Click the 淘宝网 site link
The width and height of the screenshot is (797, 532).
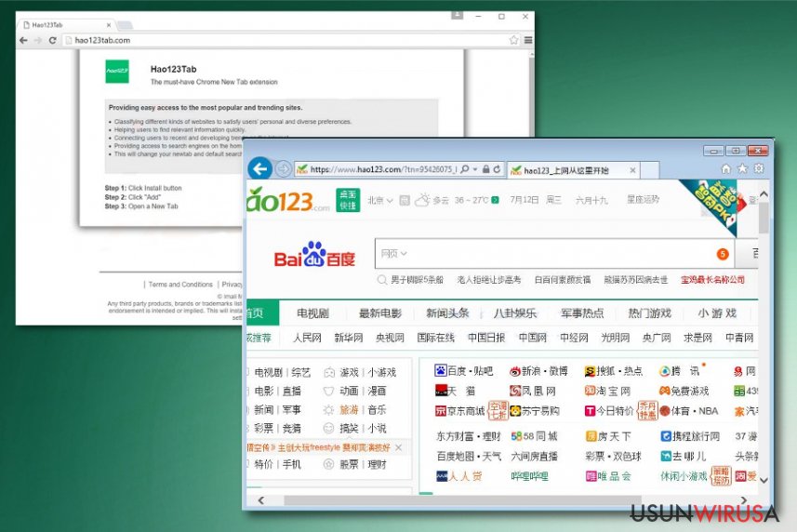(607, 392)
